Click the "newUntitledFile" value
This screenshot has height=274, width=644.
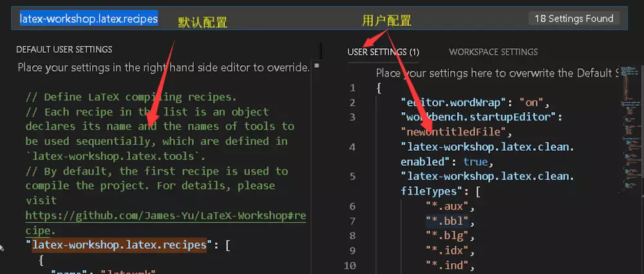tap(453, 132)
